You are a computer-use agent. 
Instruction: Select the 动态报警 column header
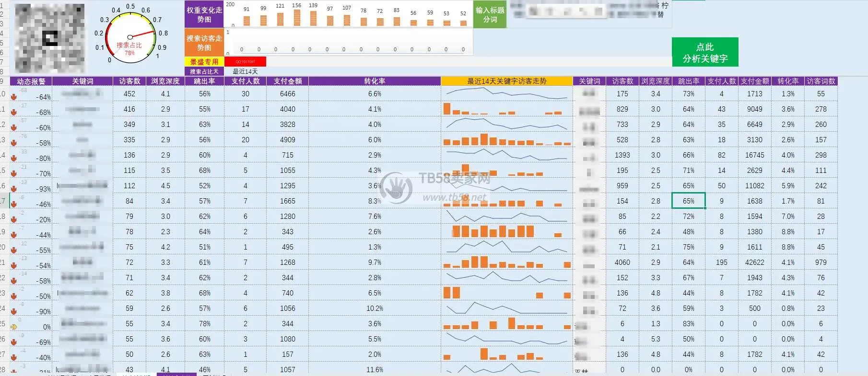tap(31, 81)
